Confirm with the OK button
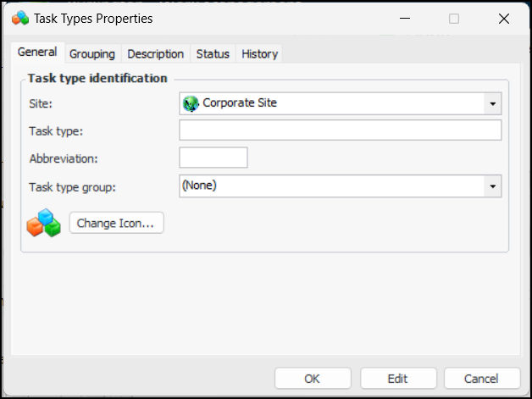Viewport: 532px width, 399px height. (x=313, y=379)
